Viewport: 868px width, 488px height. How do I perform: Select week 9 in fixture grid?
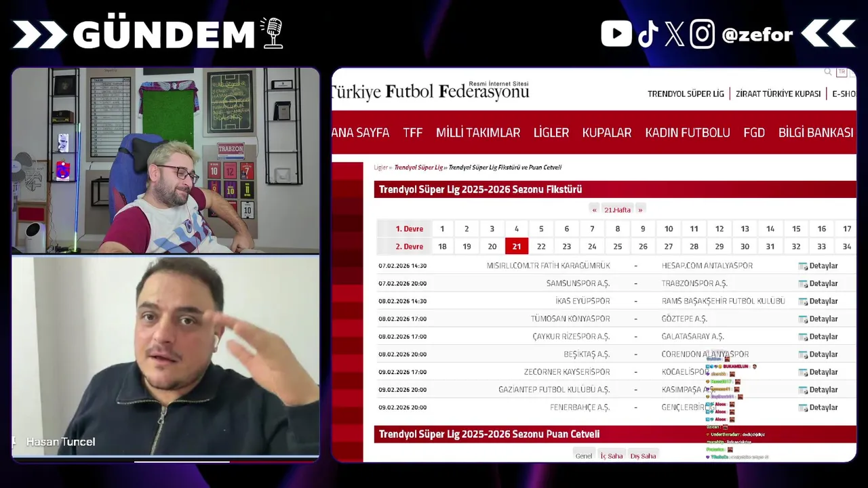click(x=643, y=229)
